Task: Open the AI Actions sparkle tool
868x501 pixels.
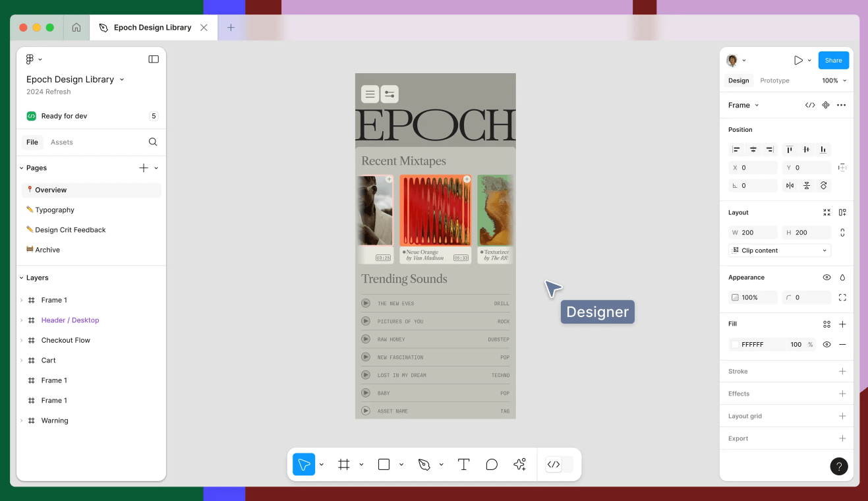Action: click(x=520, y=465)
